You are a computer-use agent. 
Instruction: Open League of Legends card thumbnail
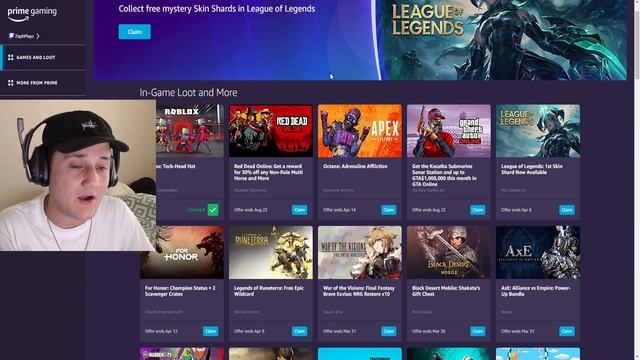tap(538, 131)
